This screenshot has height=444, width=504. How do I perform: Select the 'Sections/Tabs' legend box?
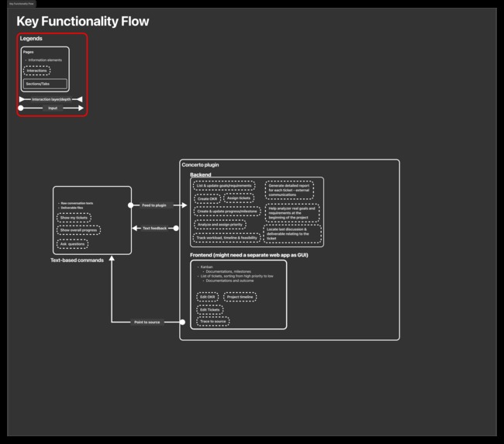(45, 84)
